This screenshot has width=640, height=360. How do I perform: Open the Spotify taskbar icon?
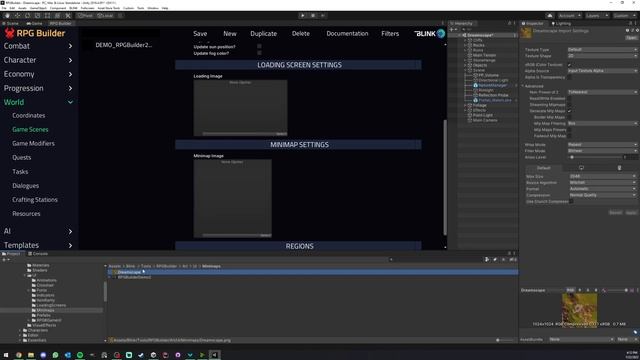point(80,355)
